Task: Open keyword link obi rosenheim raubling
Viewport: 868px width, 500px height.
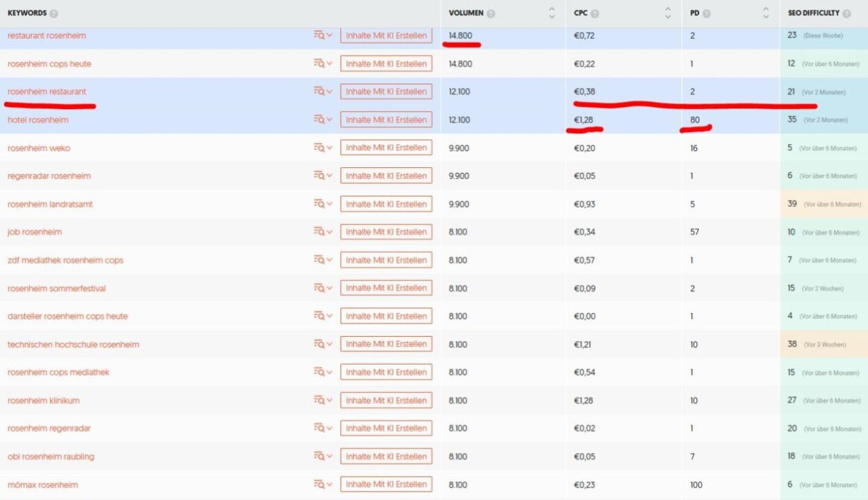Action: [51, 456]
